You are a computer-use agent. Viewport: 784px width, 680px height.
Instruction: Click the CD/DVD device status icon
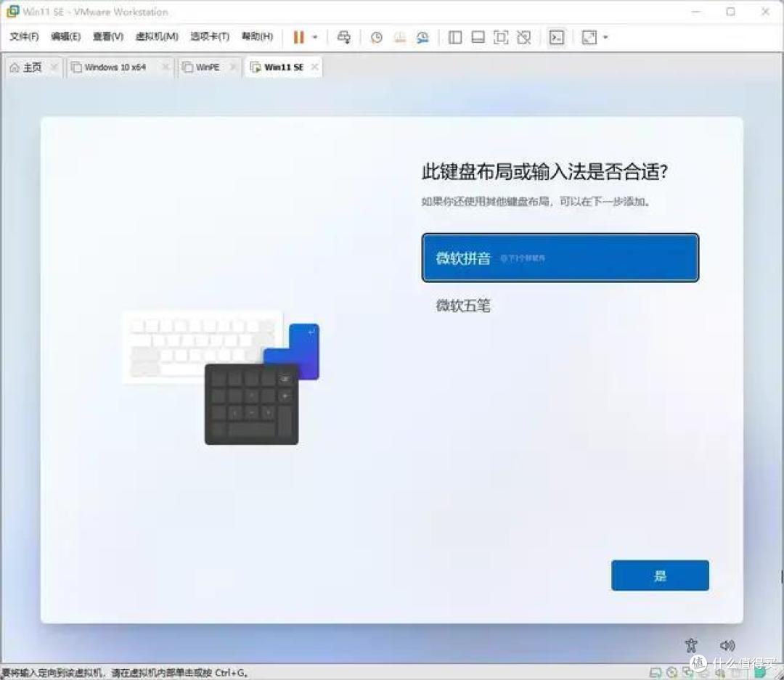coord(672,673)
